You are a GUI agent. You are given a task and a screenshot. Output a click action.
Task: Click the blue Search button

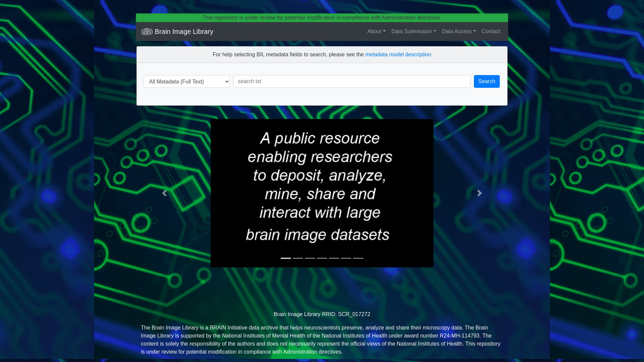click(487, 81)
